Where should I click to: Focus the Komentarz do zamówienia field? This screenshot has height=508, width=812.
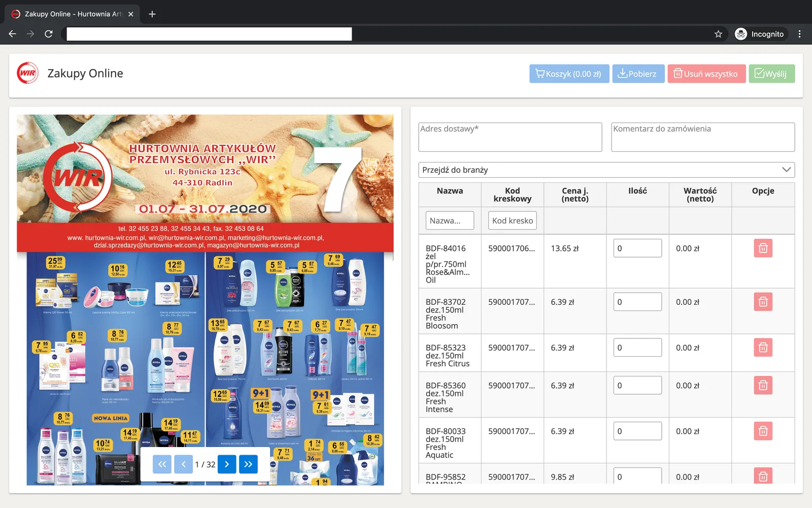click(703, 137)
